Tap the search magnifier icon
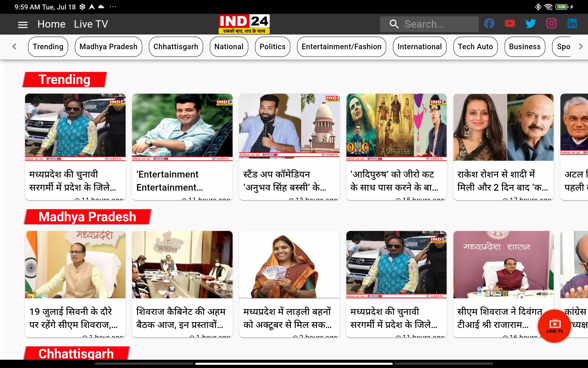The image size is (588, 368). tap(394, 24)
